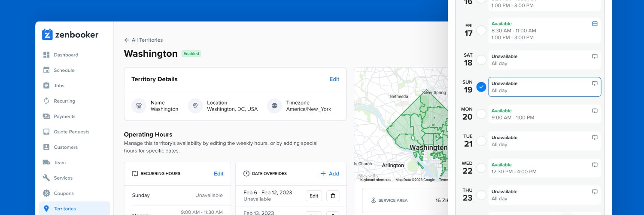
Task: Open Payments in the sidebar
Action: (x=74, y=117)
